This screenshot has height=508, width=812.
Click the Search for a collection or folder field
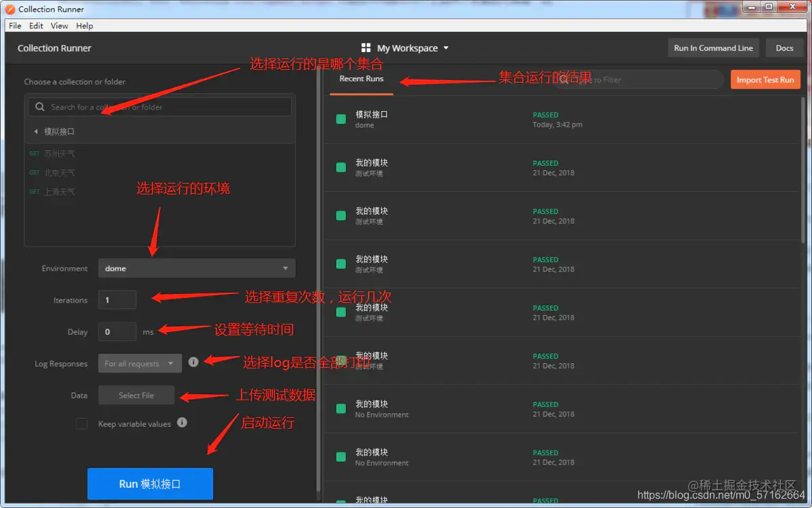tap(160, 107)
